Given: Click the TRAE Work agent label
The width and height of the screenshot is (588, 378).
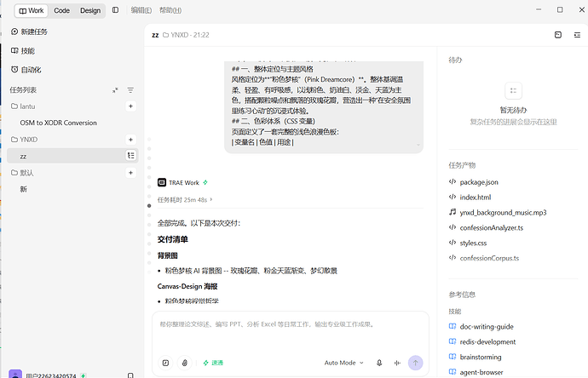Looking at the screenshot, I should (184, 183).
